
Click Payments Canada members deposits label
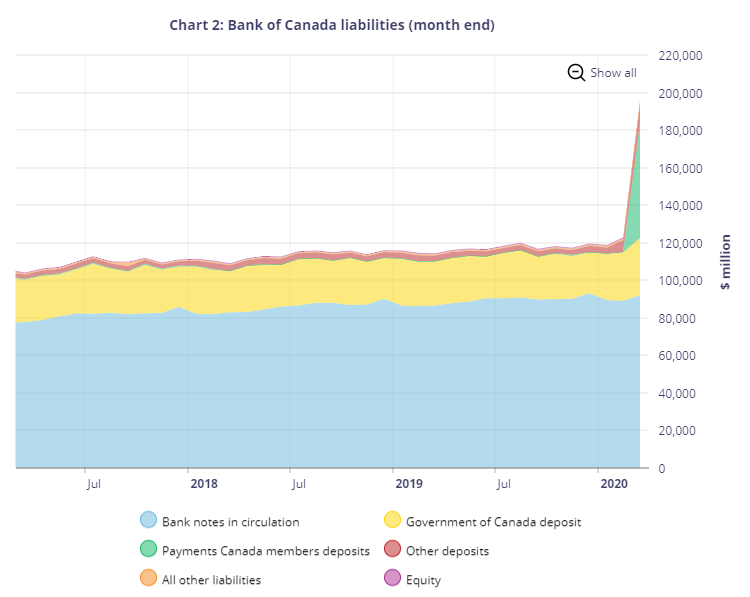[266, 551]
